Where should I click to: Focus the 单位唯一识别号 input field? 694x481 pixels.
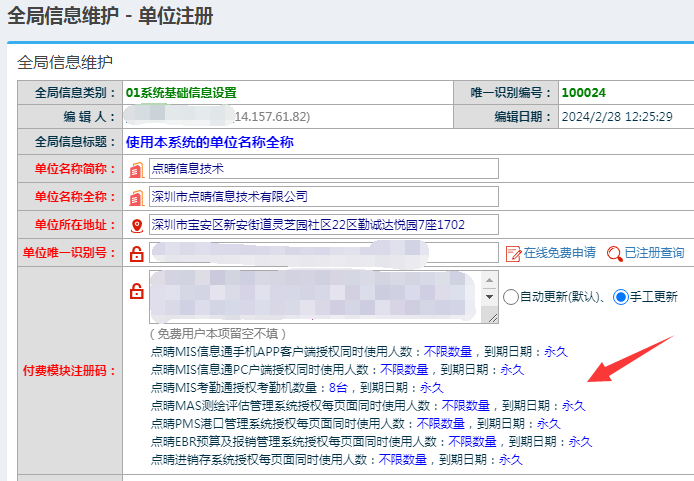coord(322,253)
